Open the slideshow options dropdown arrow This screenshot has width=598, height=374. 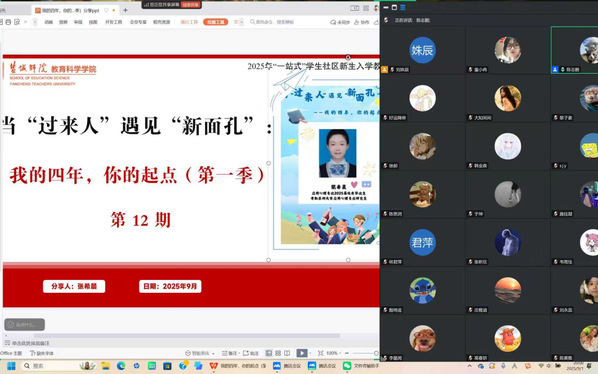[x=310, y=353]
